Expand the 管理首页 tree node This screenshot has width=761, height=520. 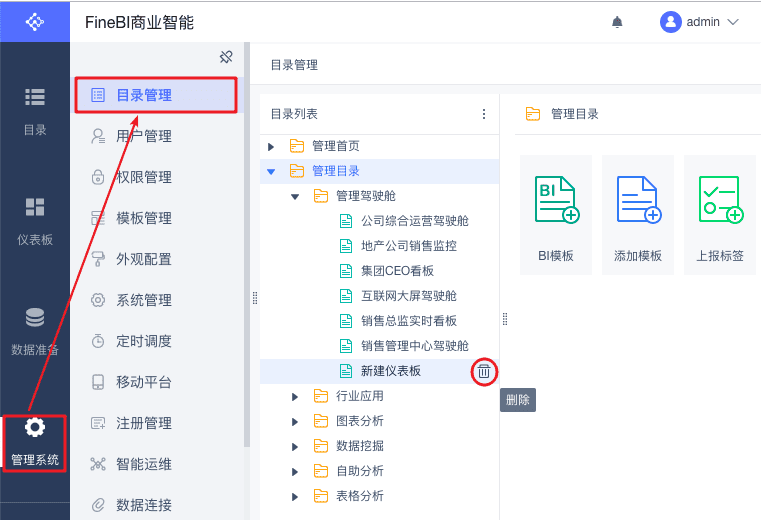(271, 146)
